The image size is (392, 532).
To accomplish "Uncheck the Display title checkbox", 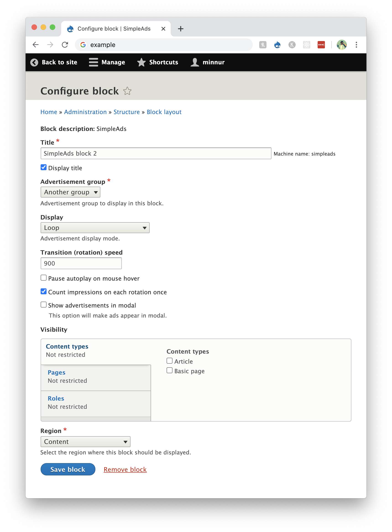I will 44,167.
